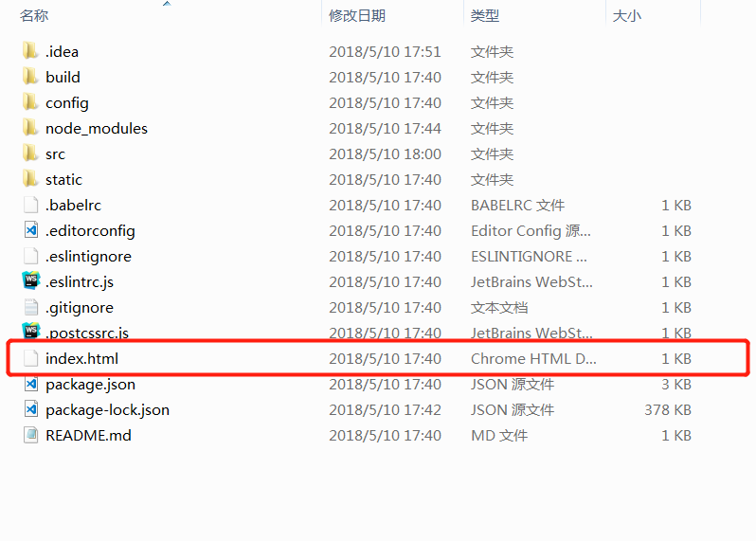Screen dimensions: 756x541
Task: Select the .editorconfig VS Code file icon
Action: coord(31,229)
